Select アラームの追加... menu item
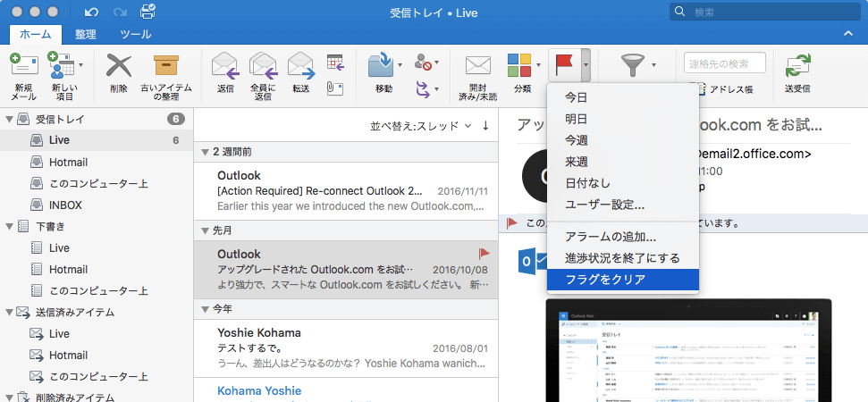 [x=623, y=238]
